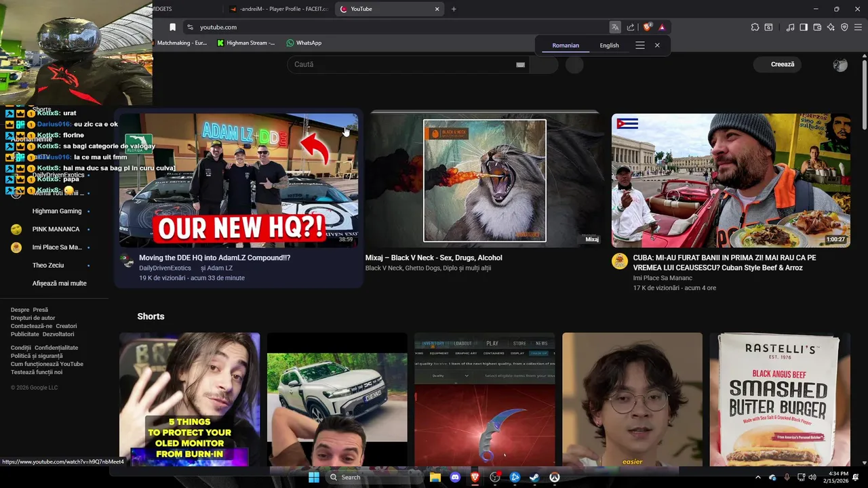Open the karambit knife case-opening Short
This screenshot has width=868, height=488.
(x=485, y=399)
